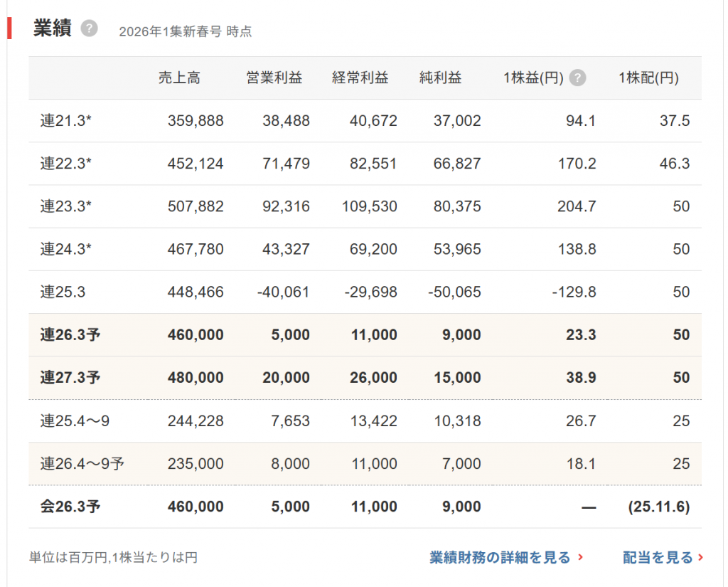Click the 1株配(円) column header

[x=648, y=78]
